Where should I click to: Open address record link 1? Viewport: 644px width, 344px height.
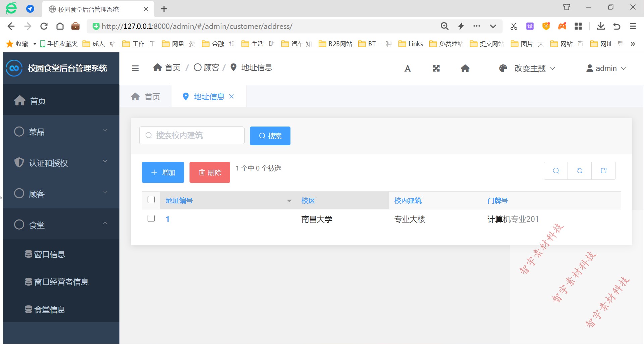click(167, 219)
